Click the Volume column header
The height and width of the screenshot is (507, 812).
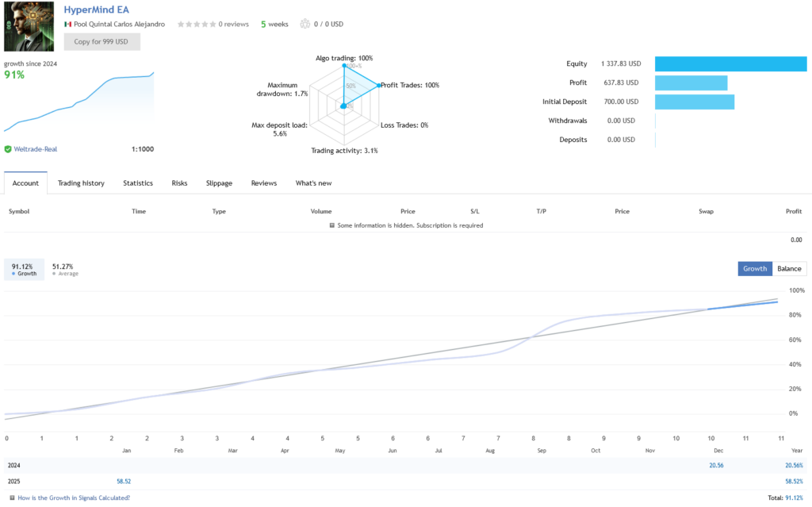pyautogui.click(x=321, y=212)
